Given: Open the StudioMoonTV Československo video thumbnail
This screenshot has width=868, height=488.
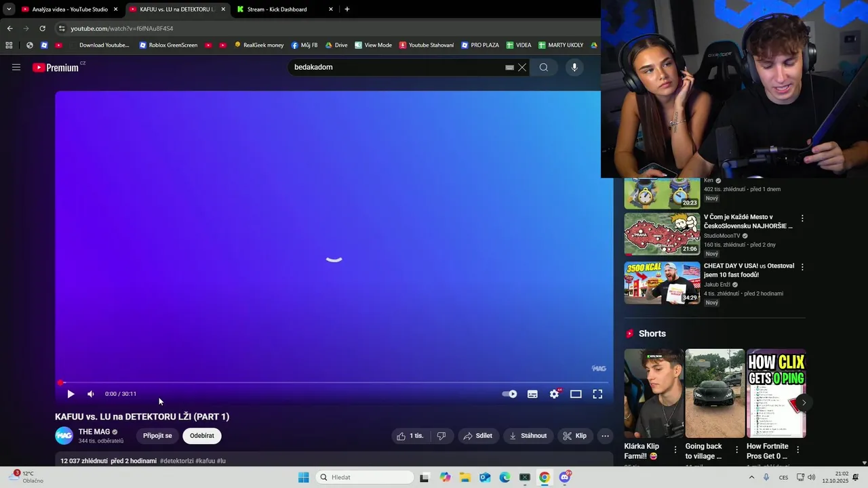Looking at the screenshot, I should (x=662, y=234).
